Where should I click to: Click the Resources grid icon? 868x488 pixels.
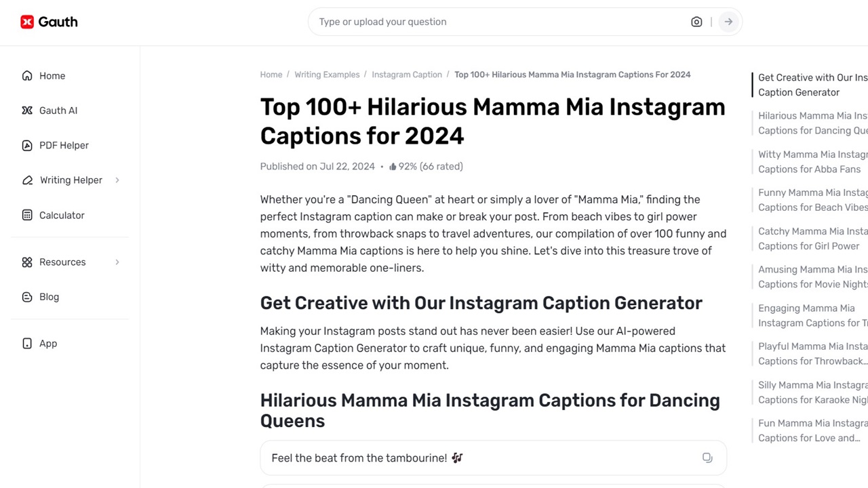click(26, 262)
